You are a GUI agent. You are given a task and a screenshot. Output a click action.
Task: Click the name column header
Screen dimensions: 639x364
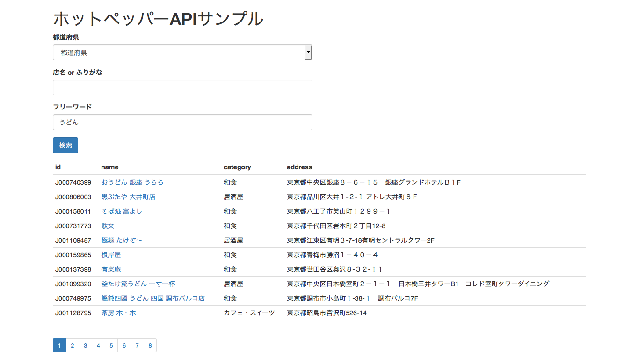click(110, 167)
